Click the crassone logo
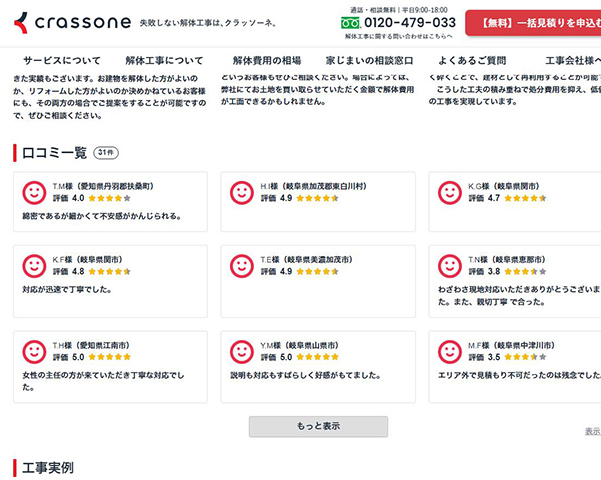The image size is (601, 480). 72,23
